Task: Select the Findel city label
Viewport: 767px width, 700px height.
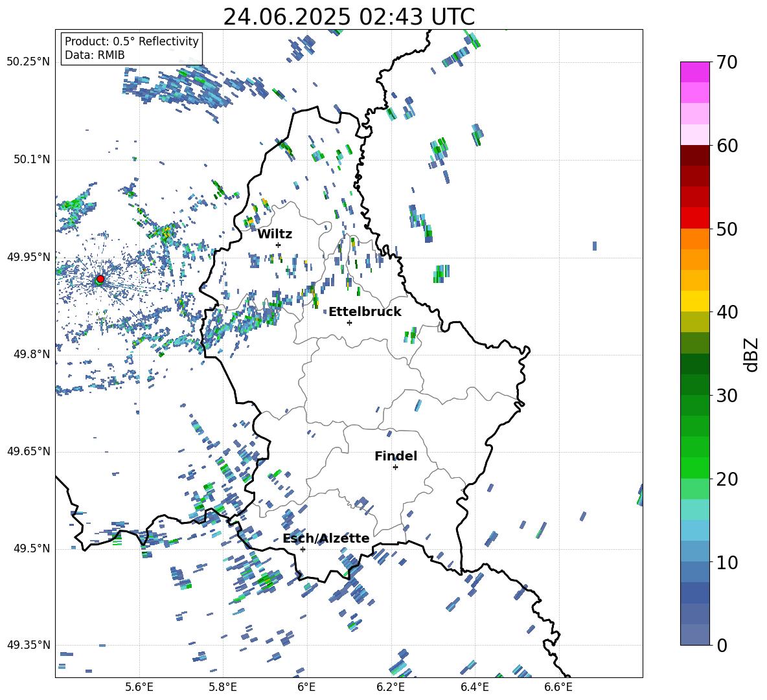Action: pos(396,456)
